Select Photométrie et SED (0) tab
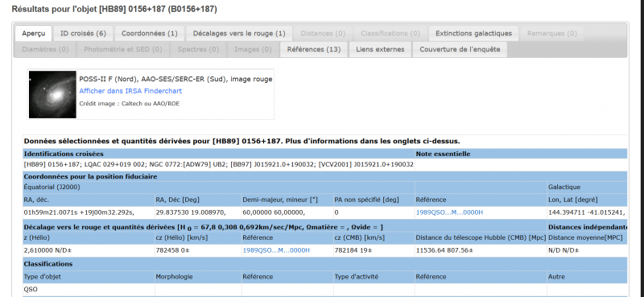This screenshot has height=297, width=644. click(123, 49)
